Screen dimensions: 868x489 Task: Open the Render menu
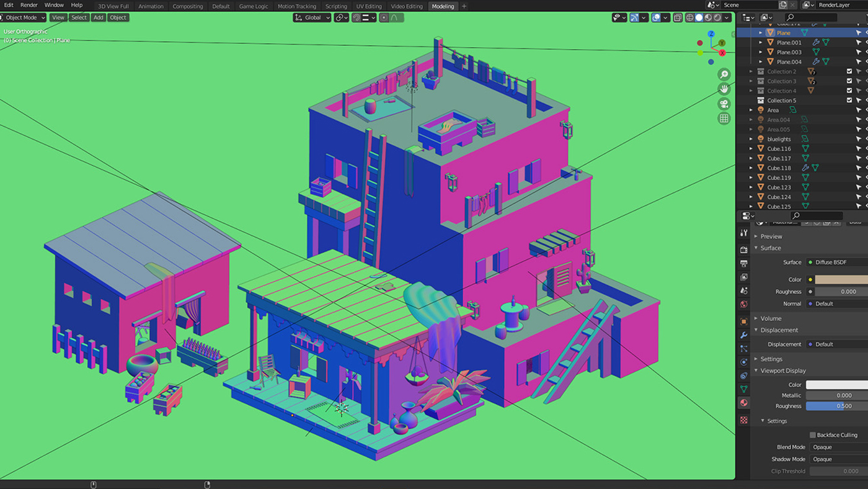(x=29, y=4)
